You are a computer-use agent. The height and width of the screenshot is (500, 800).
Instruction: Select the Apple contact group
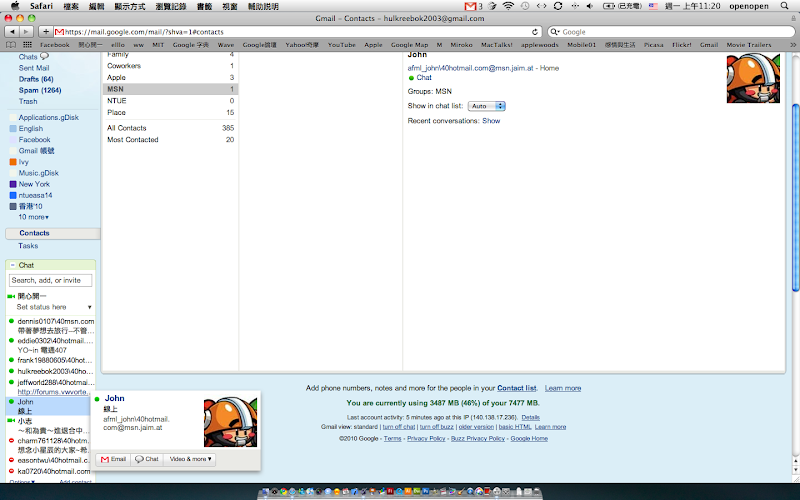[170, 78]
